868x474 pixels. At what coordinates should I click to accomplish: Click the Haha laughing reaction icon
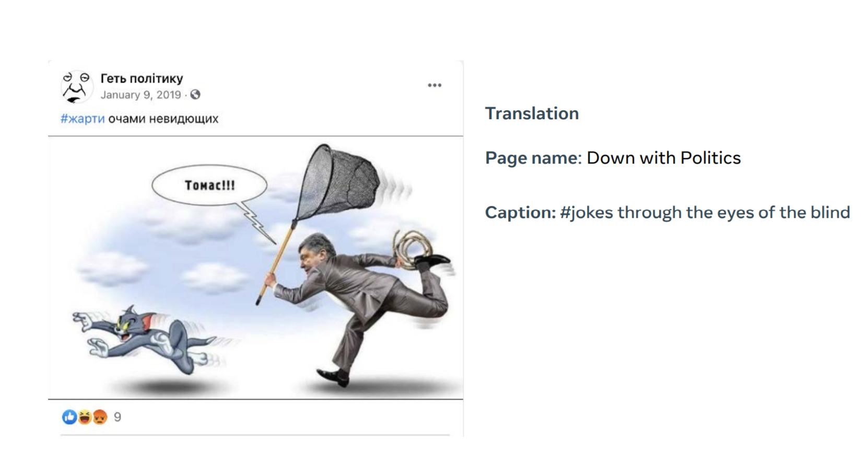pos(85,417)
